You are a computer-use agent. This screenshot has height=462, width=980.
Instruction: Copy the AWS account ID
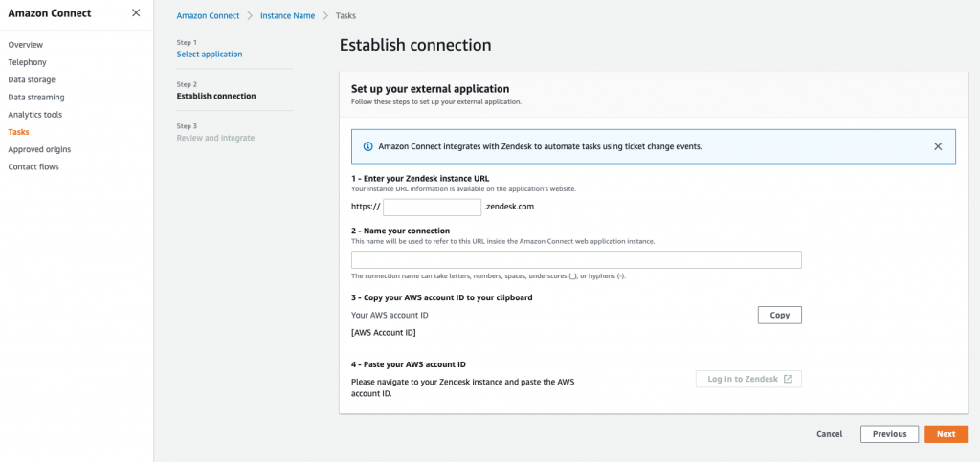pos(779,315)
